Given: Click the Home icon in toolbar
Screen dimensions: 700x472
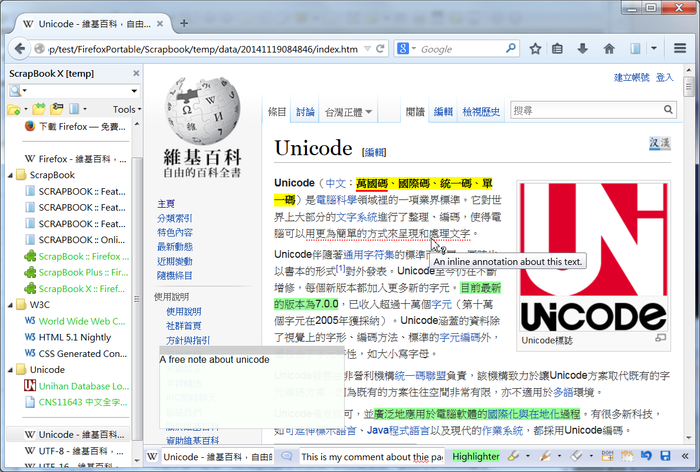Looking at the screenshot, I should [x=609, y=49].
